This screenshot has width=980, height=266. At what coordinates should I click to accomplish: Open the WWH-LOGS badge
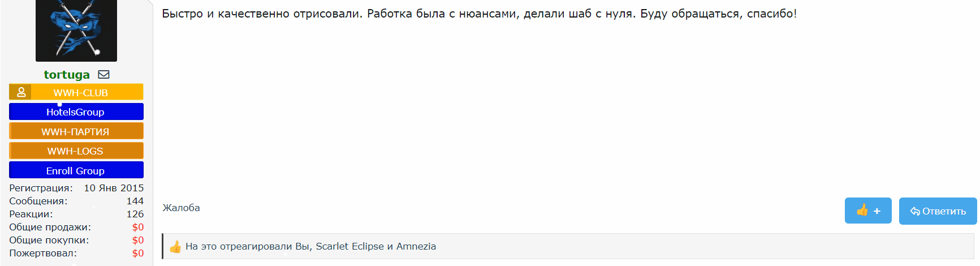coord(76,151)
